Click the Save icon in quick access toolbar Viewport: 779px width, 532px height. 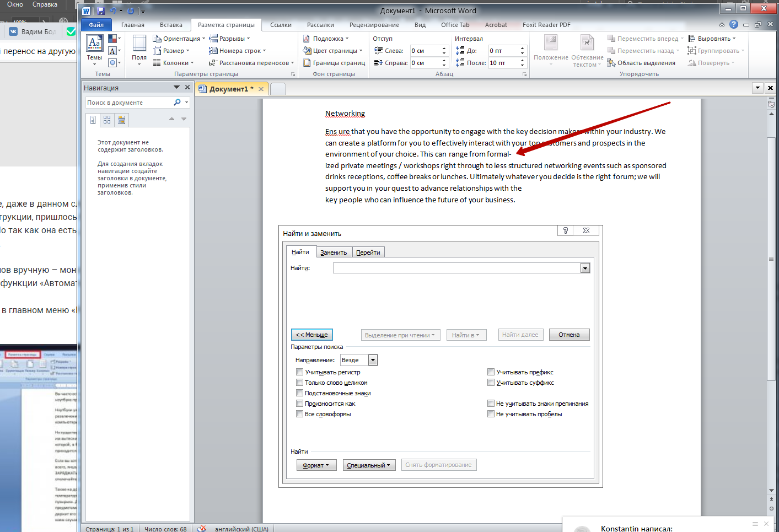100,11
